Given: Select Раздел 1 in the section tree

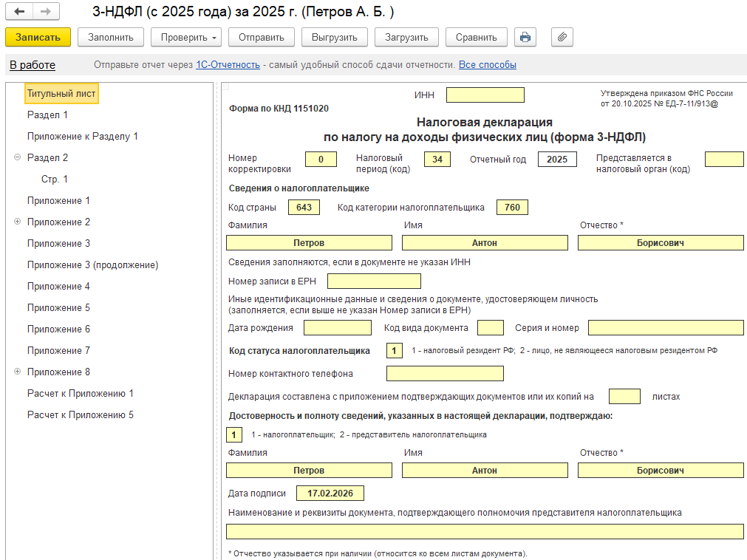Looking at the screenshot, I should (47, 115).
